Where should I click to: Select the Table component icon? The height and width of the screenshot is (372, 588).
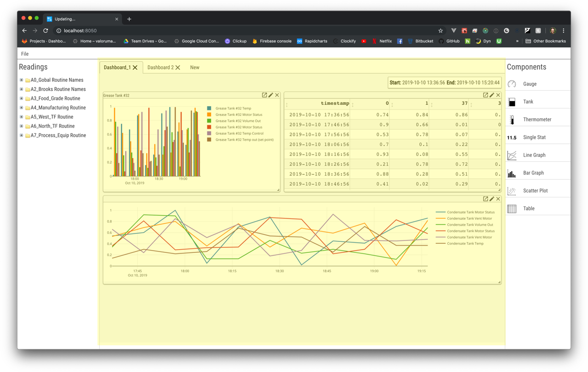(512, 209)
